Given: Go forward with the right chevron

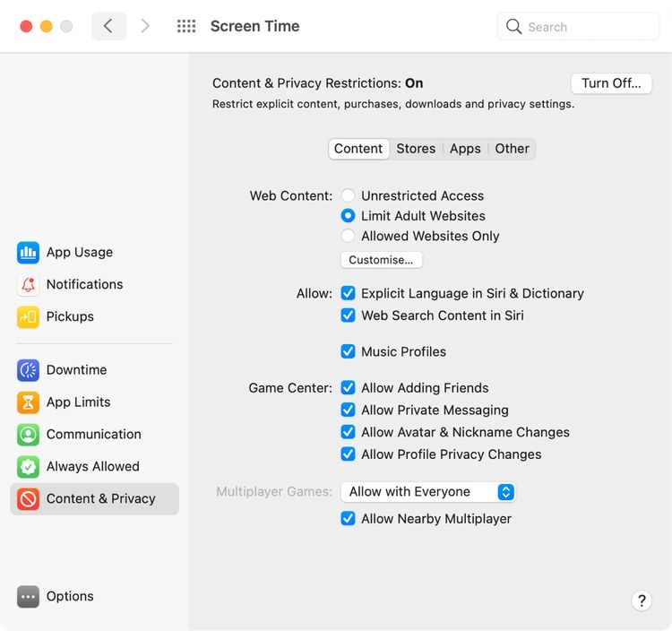Looking at the screenshot, I should (145, 26).
